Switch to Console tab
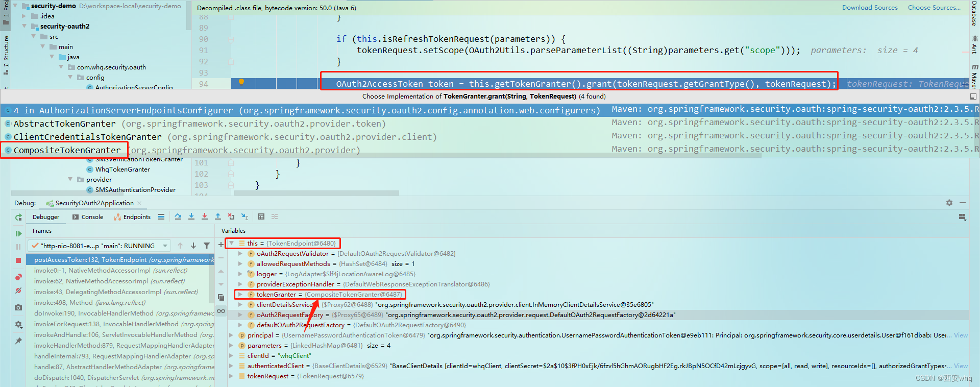Viewport: 980px width, 387px height. click(88, 217)
